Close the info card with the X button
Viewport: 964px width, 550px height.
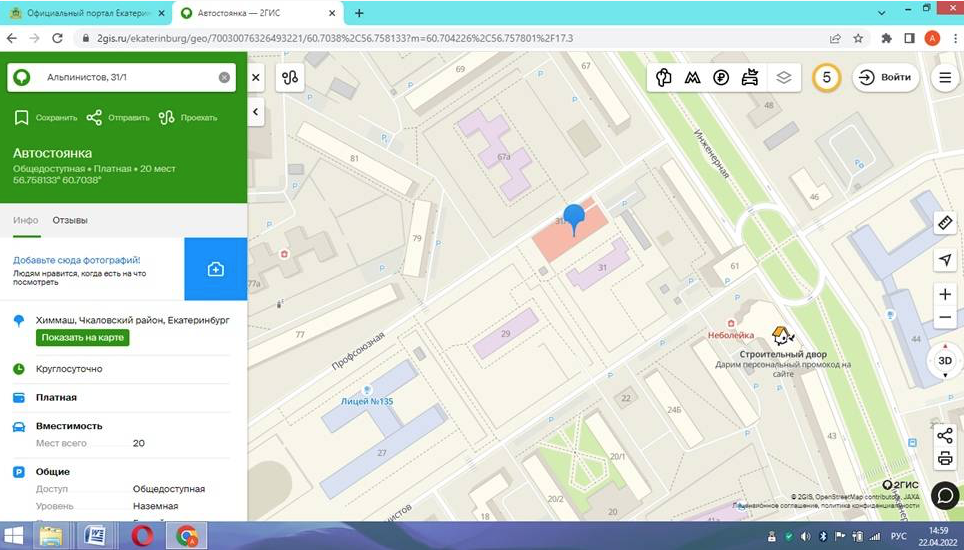click(x=256, y=77)
